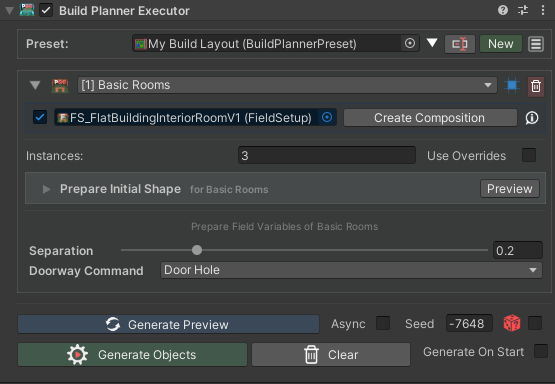Open the [1] Basic Rooms dropdown

click(x=287, y=85)
